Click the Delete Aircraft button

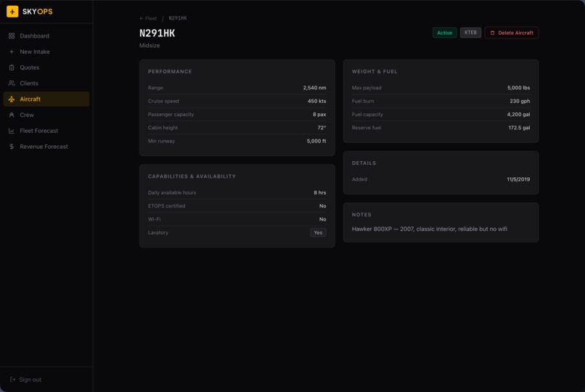click(512, 33)
